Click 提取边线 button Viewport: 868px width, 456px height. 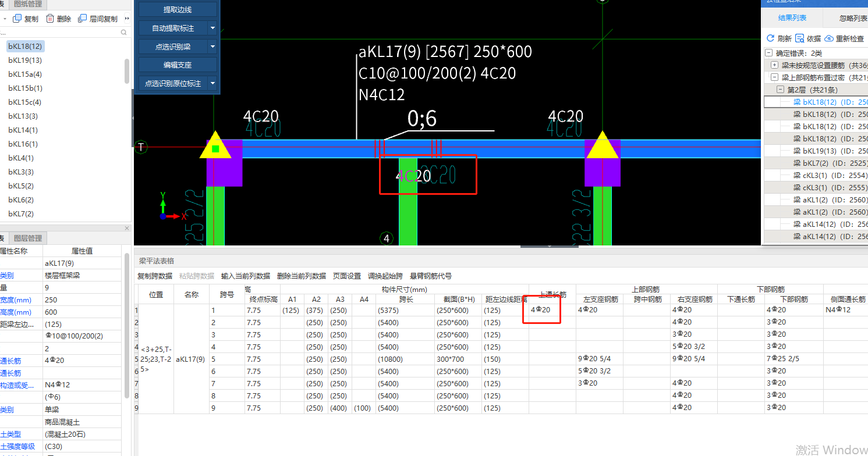pyautogui.click(x=178, y=10)
